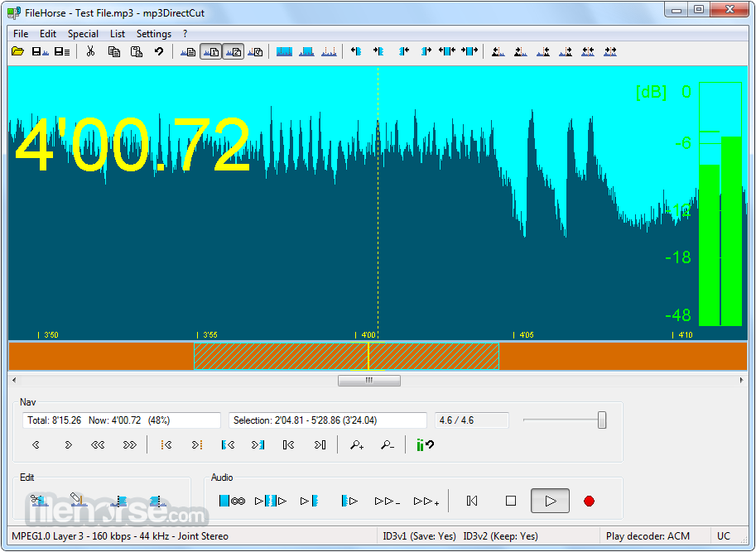Open the List menu
This screenshot has width=756, height=552.
point(117,34)
